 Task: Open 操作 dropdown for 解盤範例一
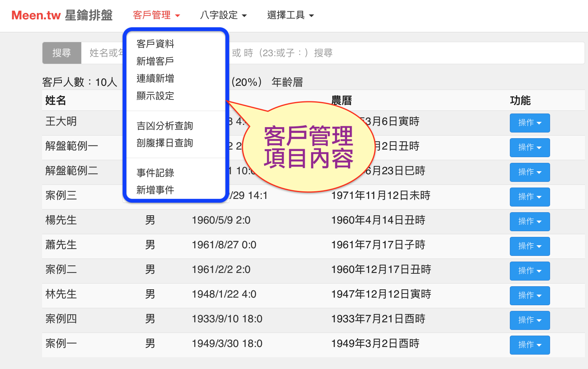coord(530,148)
